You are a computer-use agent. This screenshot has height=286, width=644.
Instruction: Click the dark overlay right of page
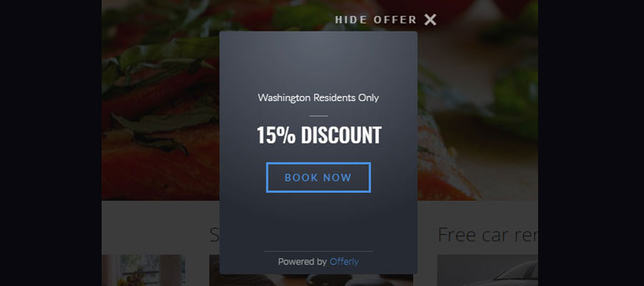click(x=591, y=143)
